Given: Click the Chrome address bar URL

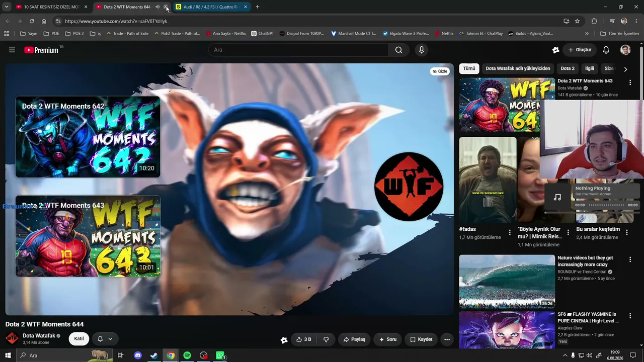Looking at the screenshot, I should (x=116, y=21).
